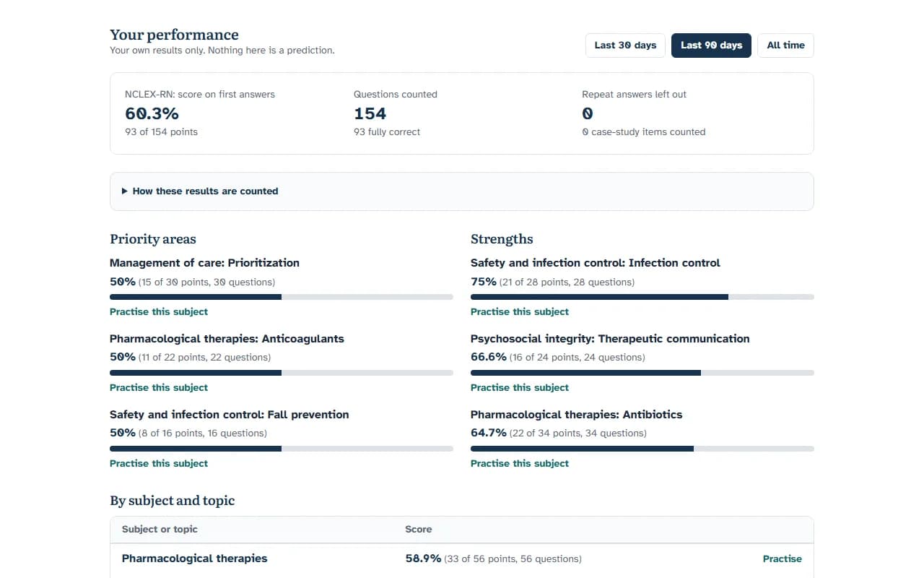
Task: Click the 75% Infection control score
Action: 484,282
